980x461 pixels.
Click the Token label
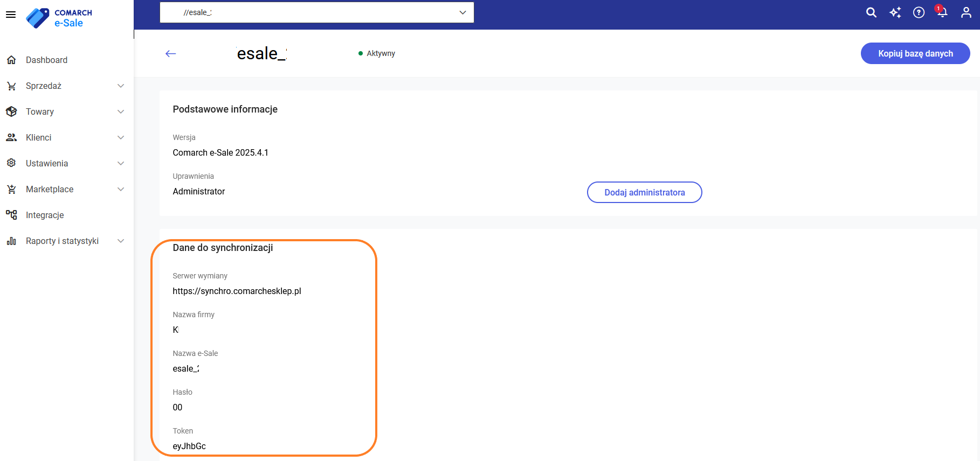183,431
